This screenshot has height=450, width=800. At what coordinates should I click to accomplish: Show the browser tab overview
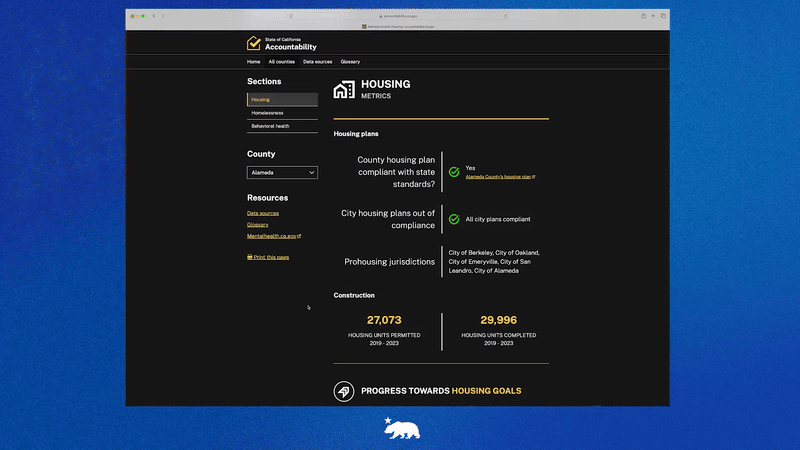pos(663,16)
